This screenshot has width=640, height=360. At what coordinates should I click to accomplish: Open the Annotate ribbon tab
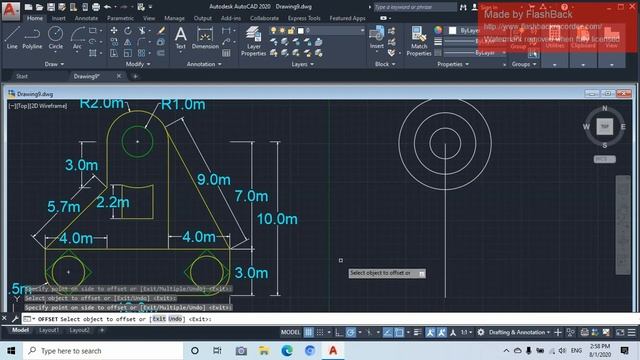tap(86, 18)
